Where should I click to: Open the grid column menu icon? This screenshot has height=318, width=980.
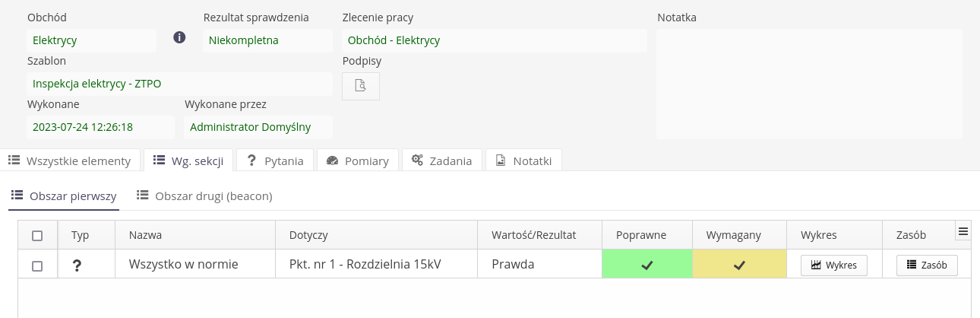point(963,232)
